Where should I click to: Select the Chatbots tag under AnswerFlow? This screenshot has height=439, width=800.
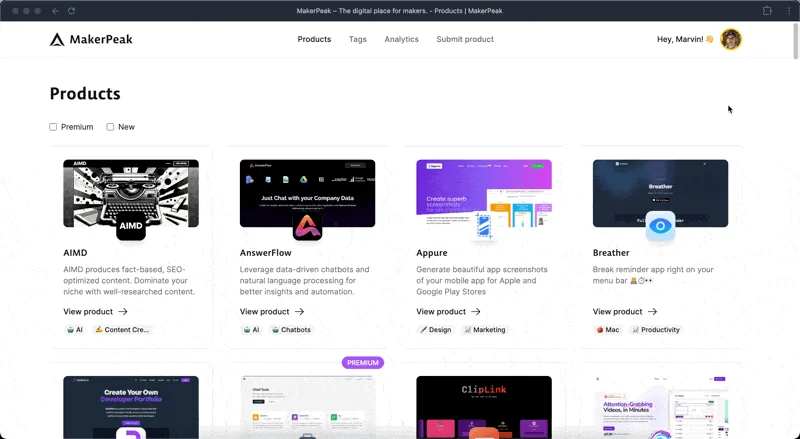click(x=291, y=330)
